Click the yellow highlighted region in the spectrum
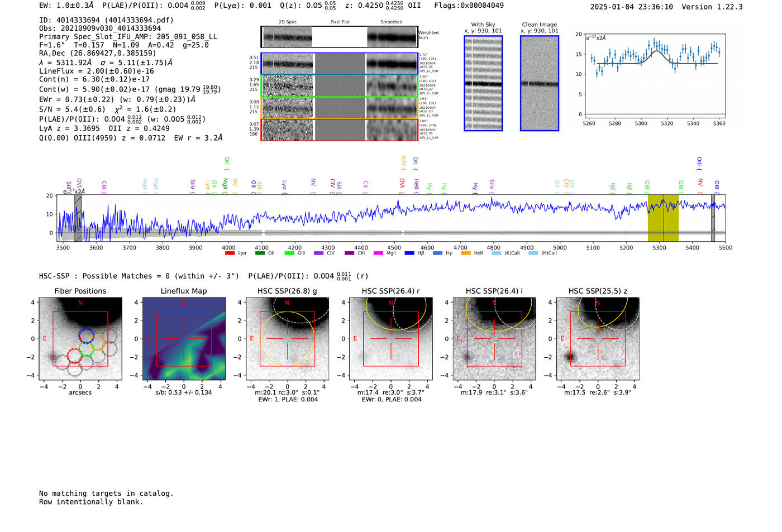This screenshot has width=782, height=532. pos(663,218)
